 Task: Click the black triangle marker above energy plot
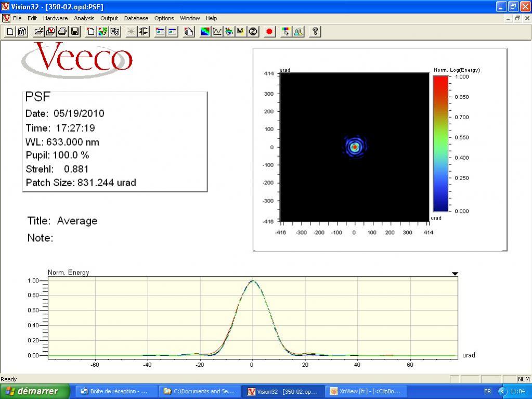point(455,274)
